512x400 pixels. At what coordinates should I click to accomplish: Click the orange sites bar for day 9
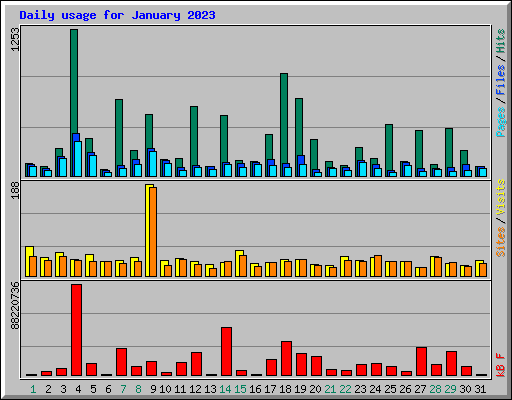coord(153,232)
